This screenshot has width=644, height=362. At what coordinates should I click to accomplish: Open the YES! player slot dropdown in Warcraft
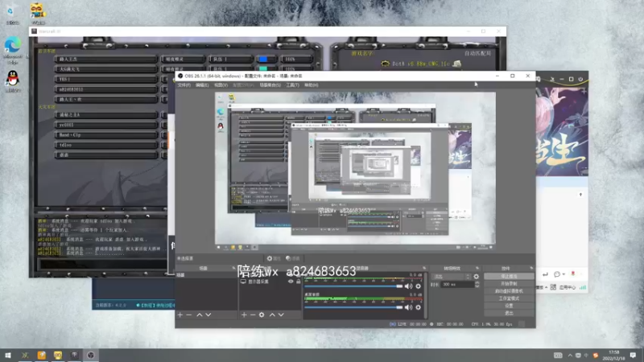106,79
